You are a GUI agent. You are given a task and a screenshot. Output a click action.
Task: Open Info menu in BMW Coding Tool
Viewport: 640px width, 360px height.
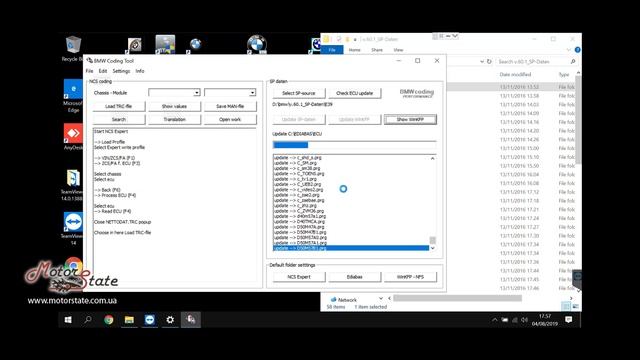tap(140, 71)
